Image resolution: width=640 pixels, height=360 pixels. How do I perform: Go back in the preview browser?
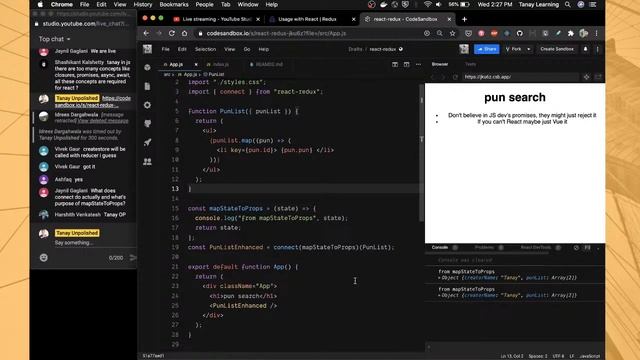433,77
